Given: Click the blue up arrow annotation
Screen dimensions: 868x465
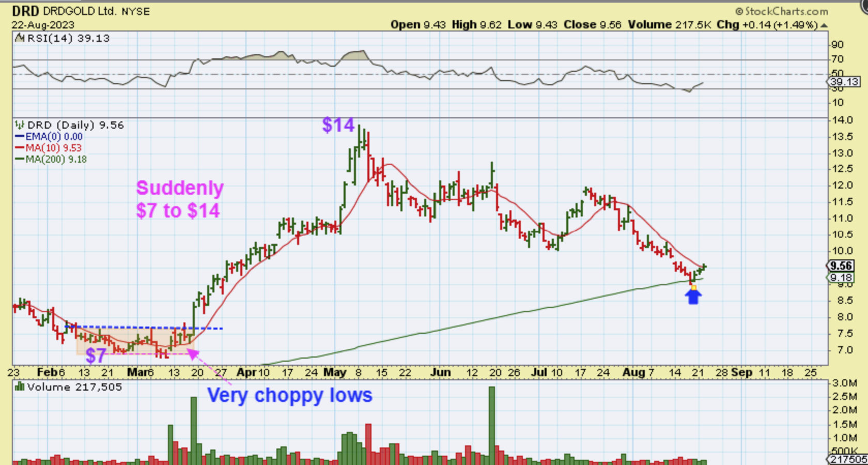Looking at the screenshot, I should coord(693,296).
